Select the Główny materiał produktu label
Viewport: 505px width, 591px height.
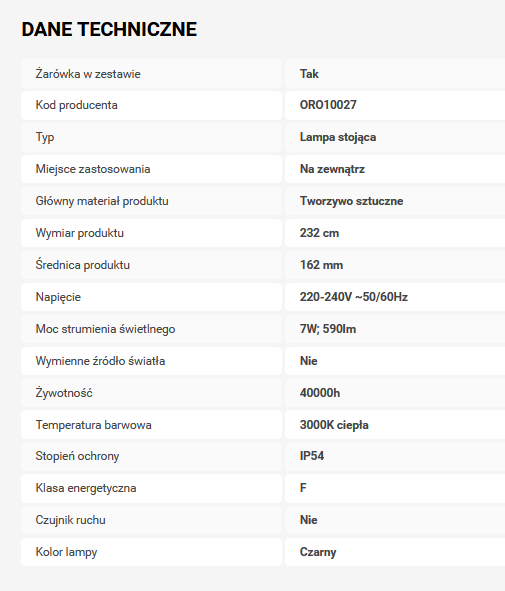pyautogui.click(x=102, y=201)
